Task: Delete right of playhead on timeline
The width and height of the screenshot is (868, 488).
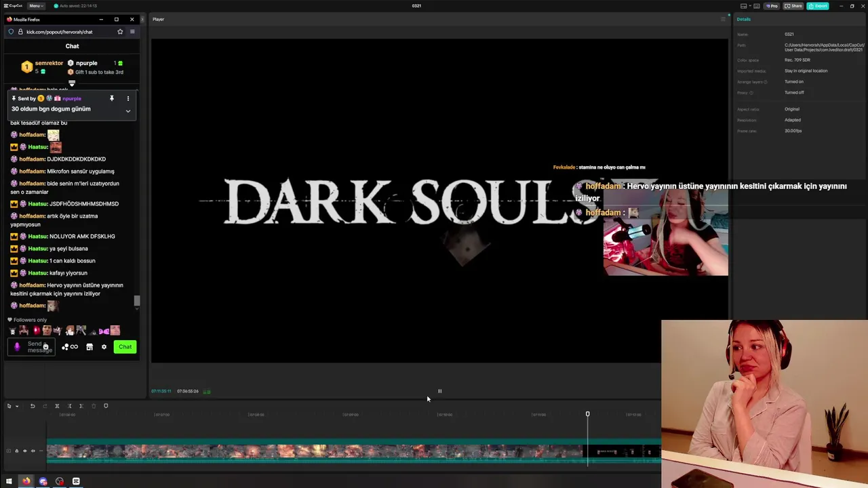Action: 81,406
